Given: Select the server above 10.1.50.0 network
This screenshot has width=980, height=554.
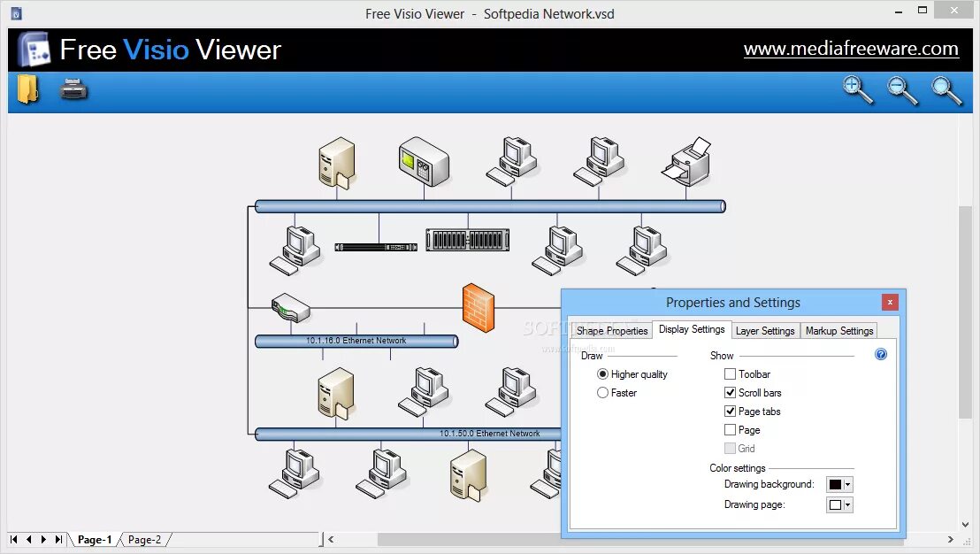Looking at the screenshot, I should pos(336,393).
